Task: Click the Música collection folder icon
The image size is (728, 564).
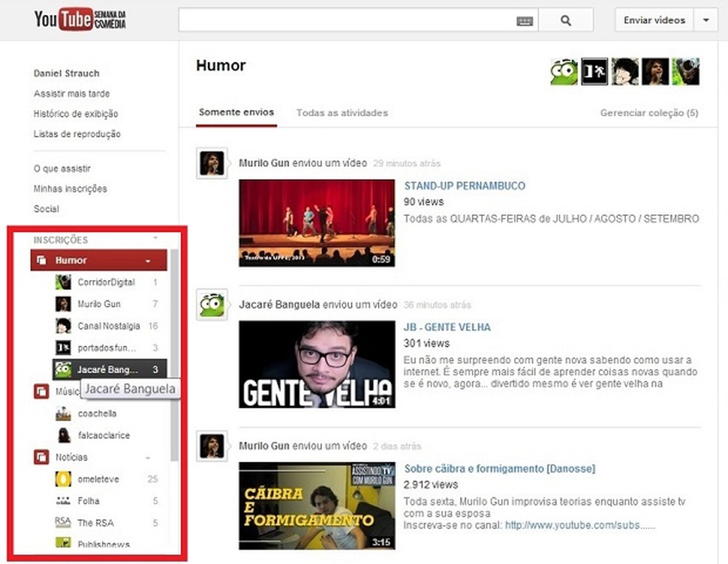Action: point(41,391)
